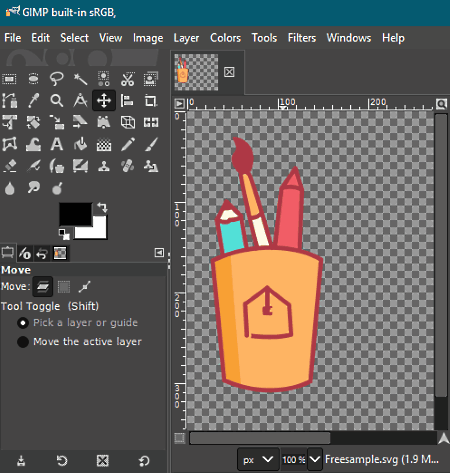Pick the Crop tool

(x=151, y=100)
